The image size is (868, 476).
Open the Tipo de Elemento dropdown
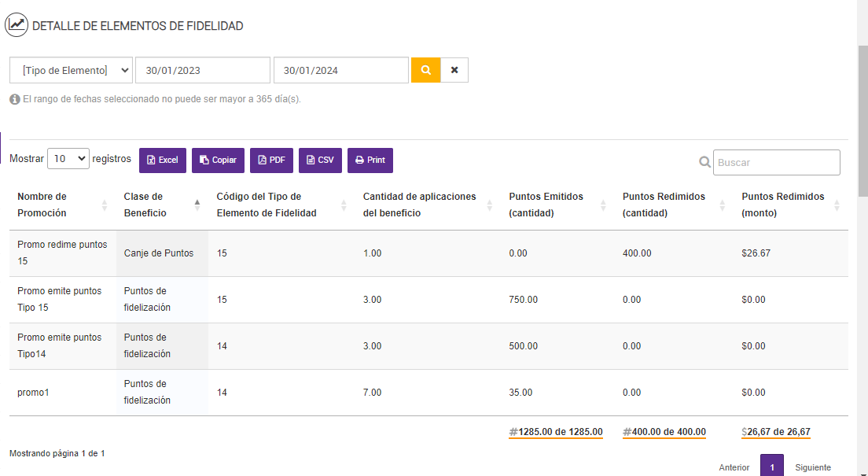pyautogui.click(x=71, y=70)
